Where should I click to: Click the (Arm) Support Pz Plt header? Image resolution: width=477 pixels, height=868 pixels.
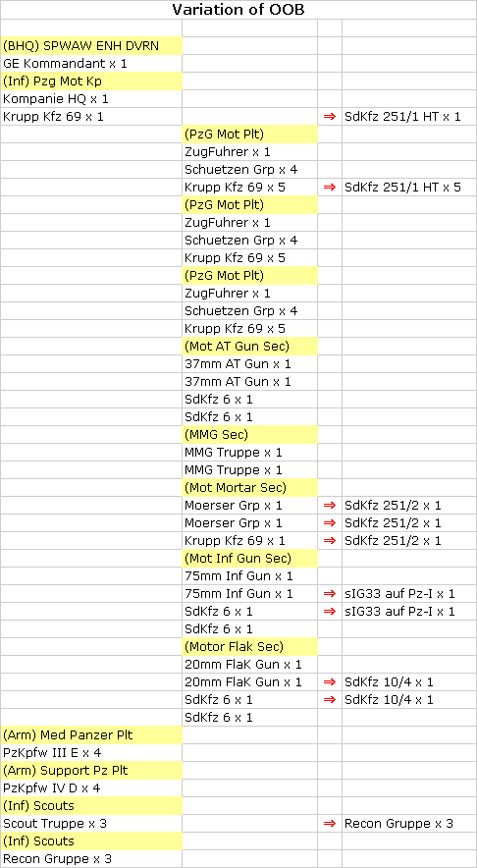pos(91,771)
